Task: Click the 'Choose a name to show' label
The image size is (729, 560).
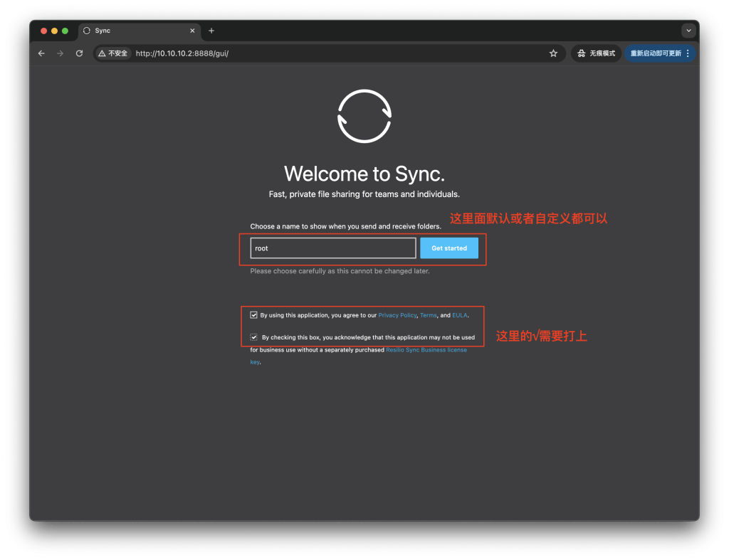Action: coord(345,226)
